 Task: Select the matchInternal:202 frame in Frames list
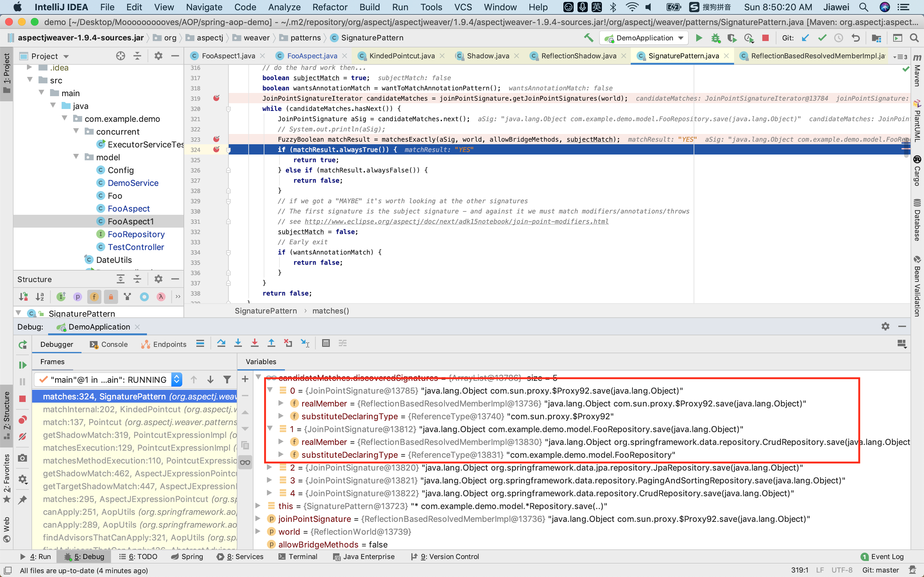(x=115, y=409)
